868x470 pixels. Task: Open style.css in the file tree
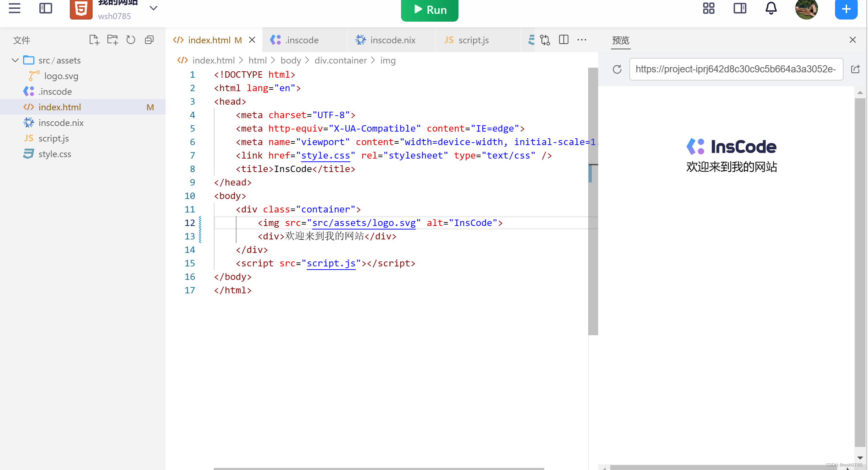55,154
